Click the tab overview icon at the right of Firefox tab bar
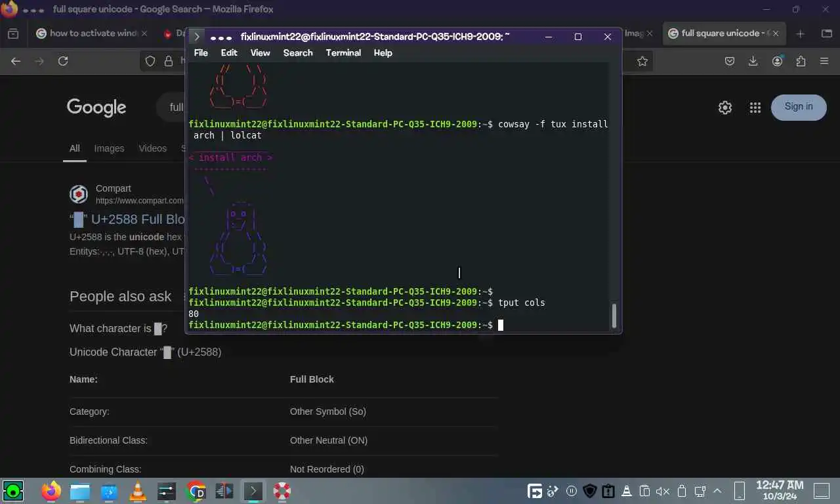This screenshot has width=840, height=504. (x=827, y=33)
